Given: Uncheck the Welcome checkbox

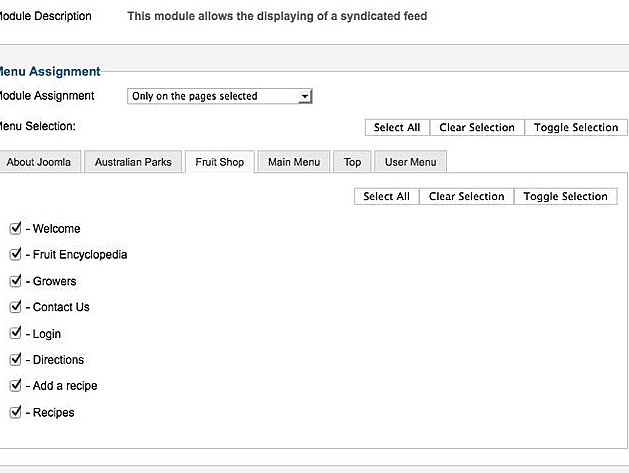Looking at the screenshot, I should pos(15,228).
